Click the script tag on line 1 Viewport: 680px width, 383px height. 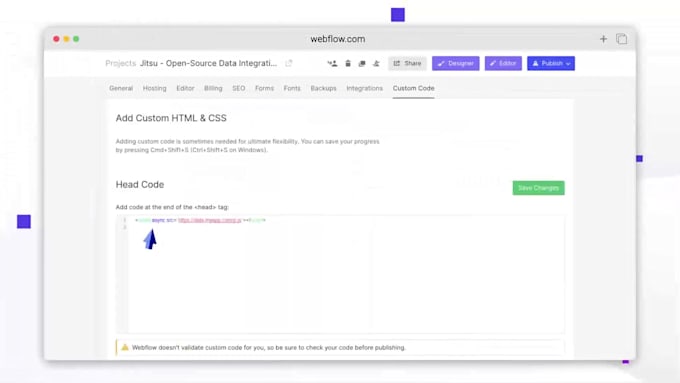(x=200, y=220)
